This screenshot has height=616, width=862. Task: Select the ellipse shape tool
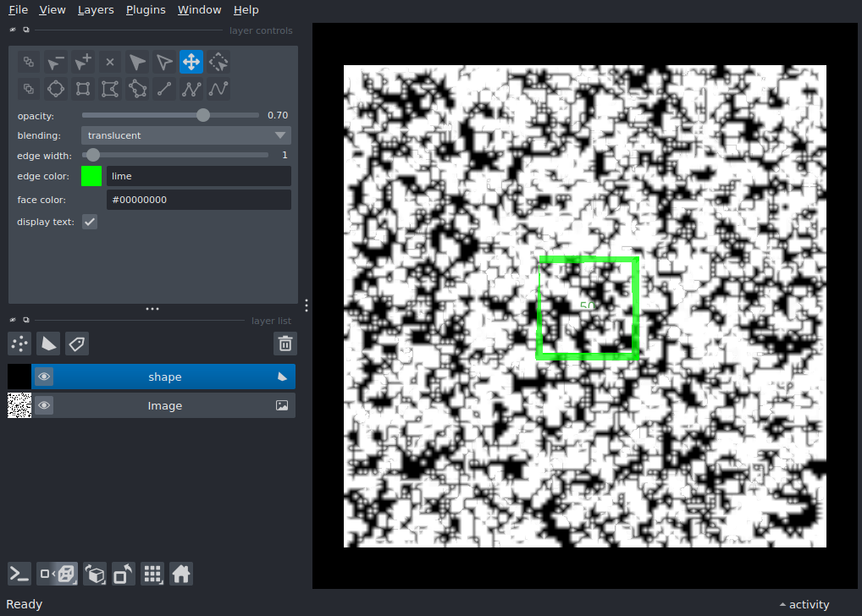point(56,89)
